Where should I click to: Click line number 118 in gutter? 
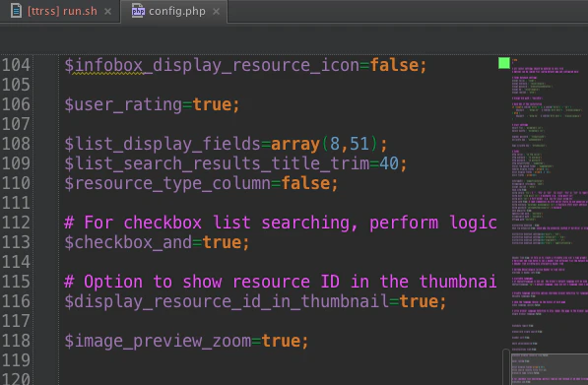(x=16, y=341)
